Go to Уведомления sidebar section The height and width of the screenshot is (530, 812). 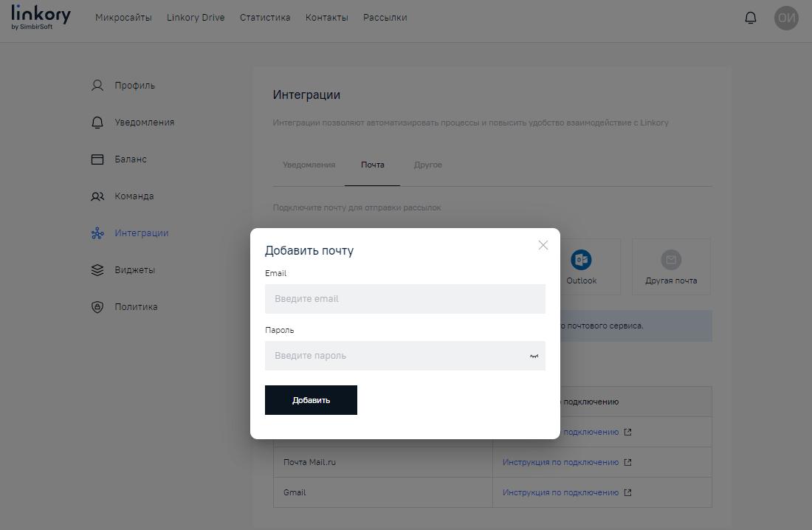pyautogui.click(x=144, y=123)
